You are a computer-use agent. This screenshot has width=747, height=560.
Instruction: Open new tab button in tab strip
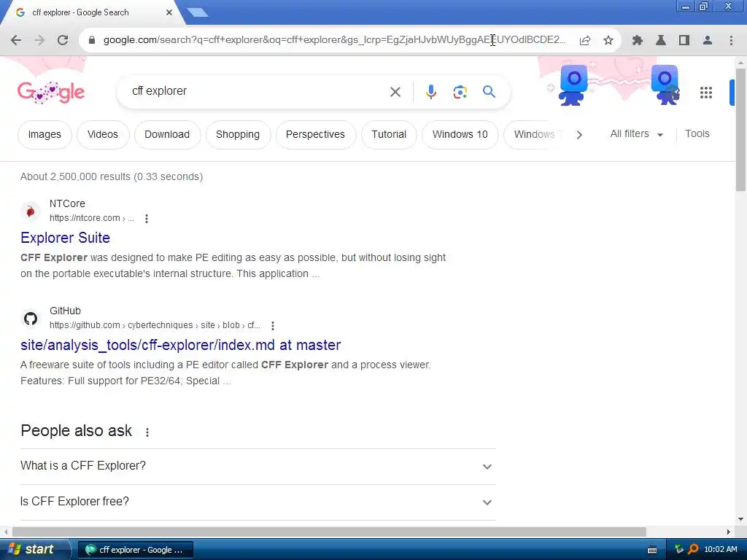(197, 12)
